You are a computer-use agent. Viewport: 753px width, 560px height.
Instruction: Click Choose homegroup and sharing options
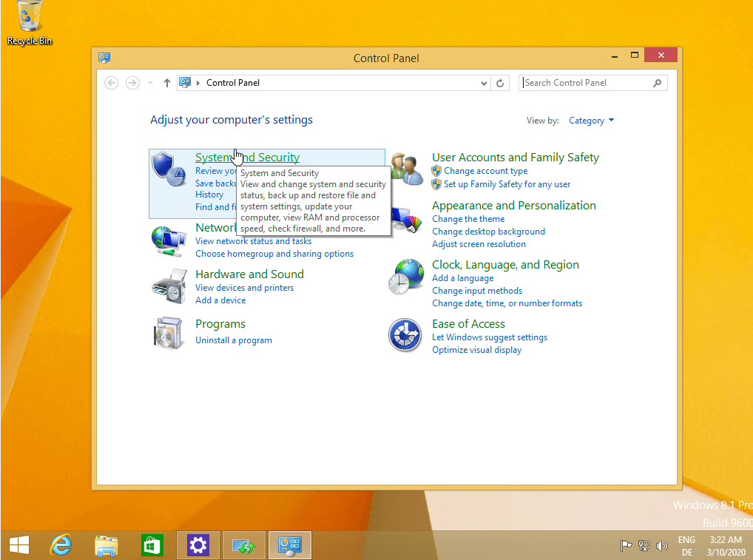pyautogui.click(x=274, y=254)
